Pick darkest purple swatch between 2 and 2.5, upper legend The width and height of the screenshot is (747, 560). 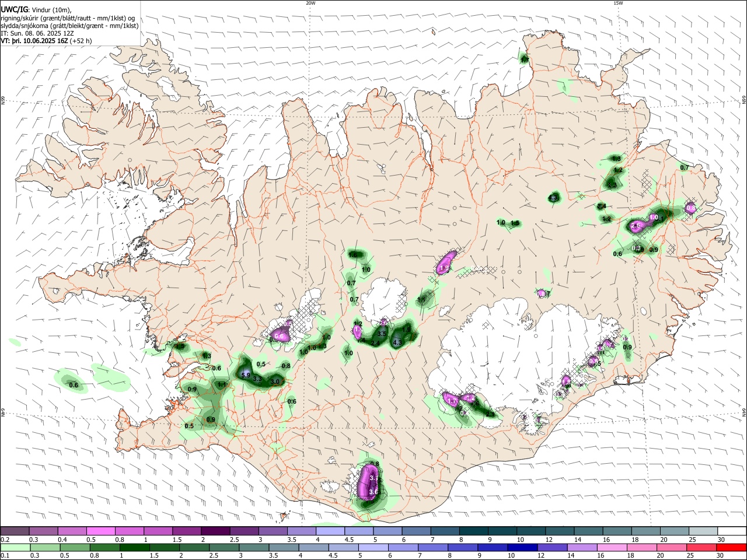[215, 531]
